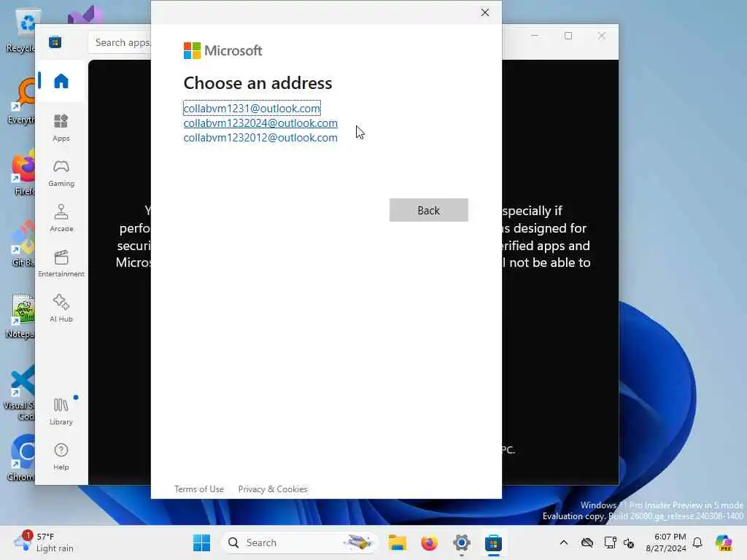Close the Microsoft Store window
The image size is (747, 560).
[x=601, y=36]
